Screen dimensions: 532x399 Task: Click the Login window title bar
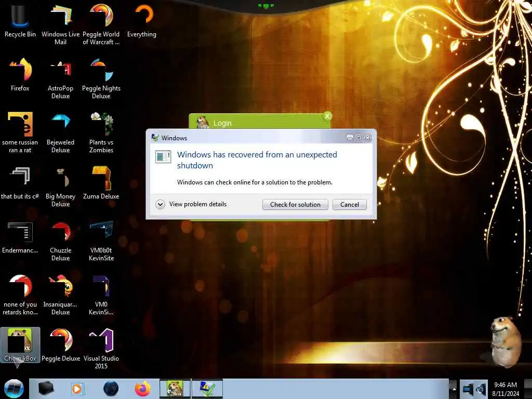pyautogui.click(x=260, y=122)
